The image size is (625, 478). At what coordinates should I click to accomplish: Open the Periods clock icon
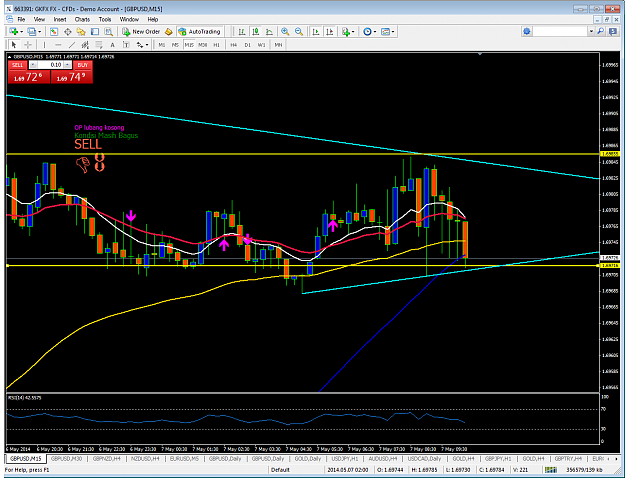(367, 31)
